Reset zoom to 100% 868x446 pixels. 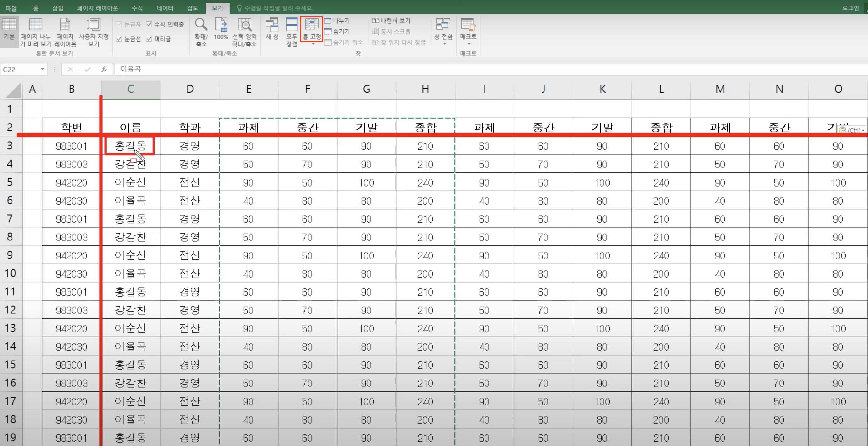coord(221,29)
